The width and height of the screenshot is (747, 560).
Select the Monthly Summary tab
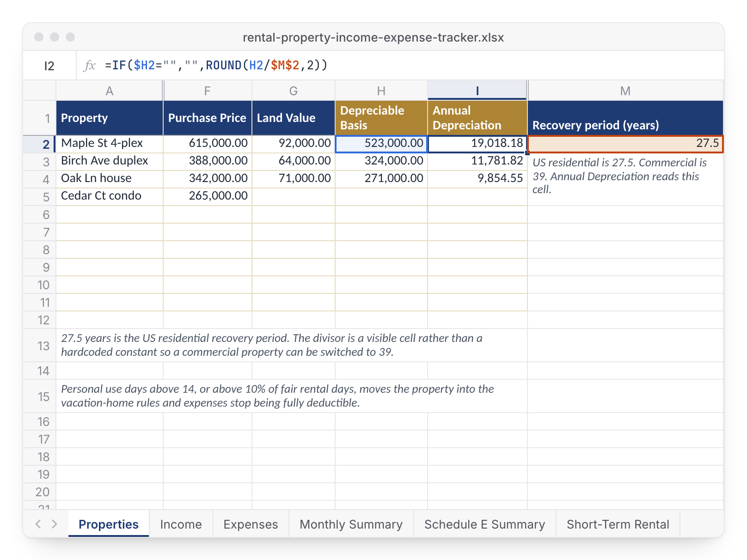point(351,524)
